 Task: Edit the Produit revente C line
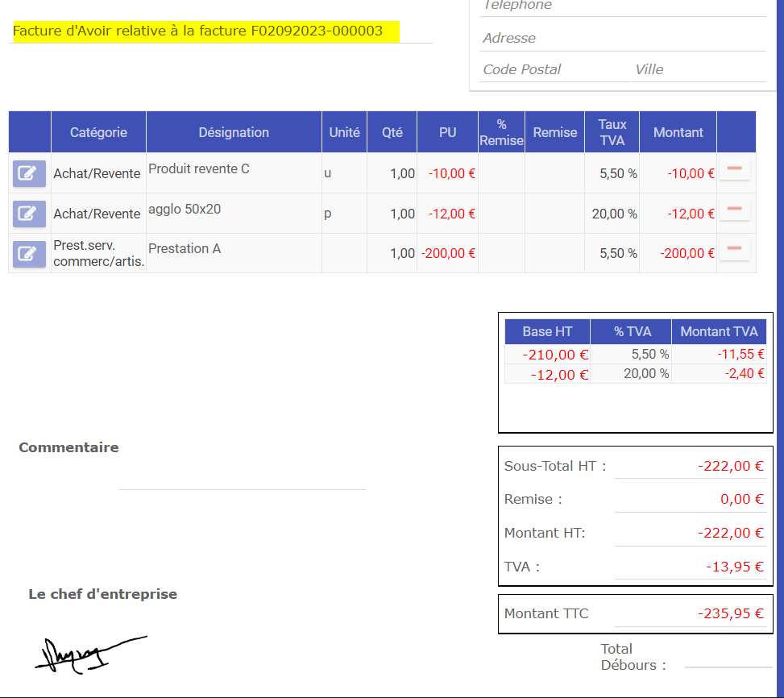point(29,173)
